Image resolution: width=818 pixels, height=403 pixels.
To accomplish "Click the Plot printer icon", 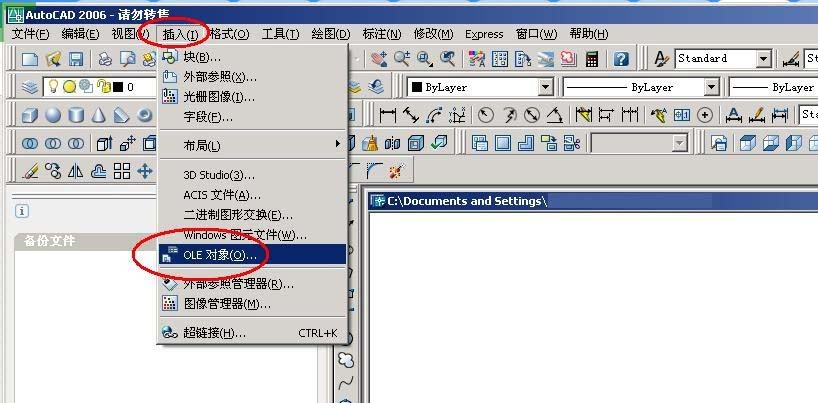I will click(105, 59).
